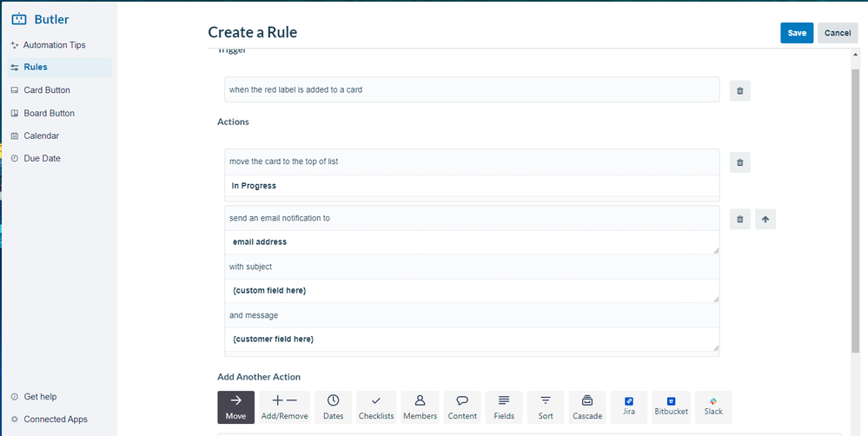
Task: Click the 'with subject' label
Action: click(x=251, y=267)
